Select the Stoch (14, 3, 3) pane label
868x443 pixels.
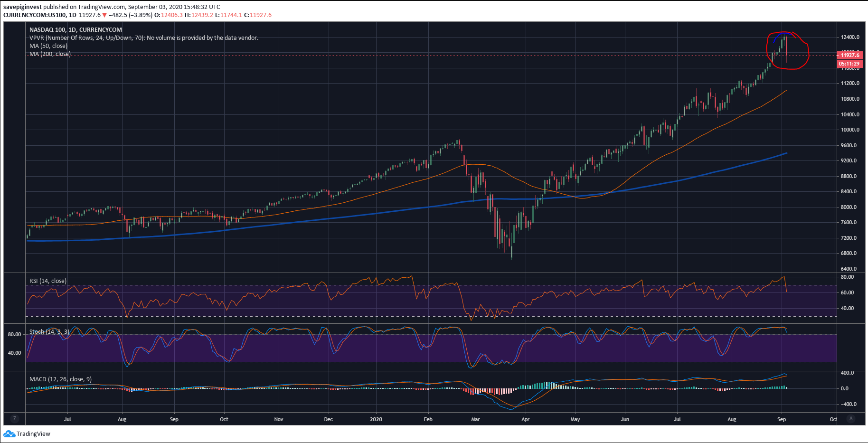pos(49,332)
